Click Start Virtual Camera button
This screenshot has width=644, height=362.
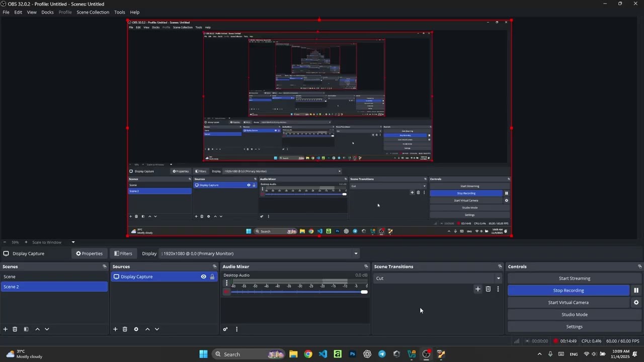pos(569,303)
